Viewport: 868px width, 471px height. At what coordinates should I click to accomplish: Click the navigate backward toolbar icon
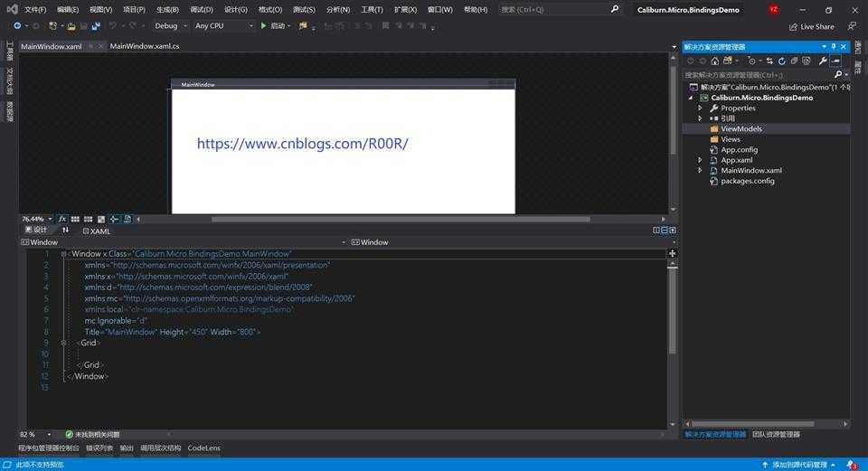click(17, 26)
